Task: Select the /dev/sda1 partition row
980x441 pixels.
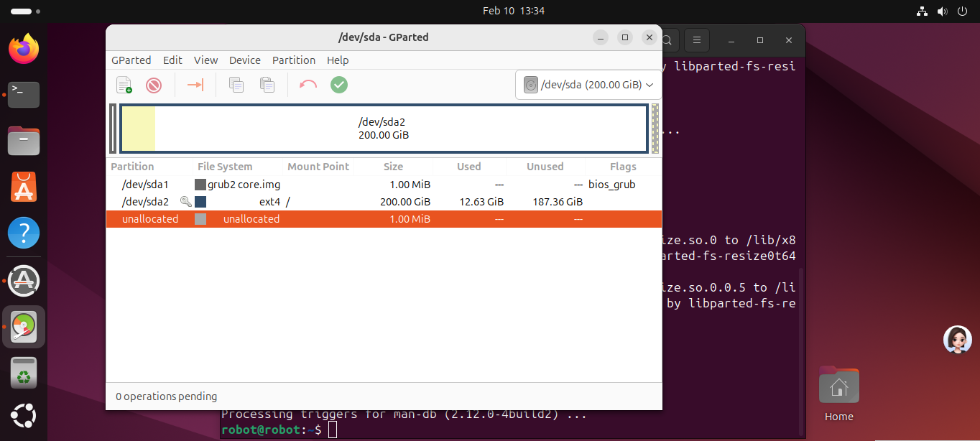Action: (x=384, y=185)
